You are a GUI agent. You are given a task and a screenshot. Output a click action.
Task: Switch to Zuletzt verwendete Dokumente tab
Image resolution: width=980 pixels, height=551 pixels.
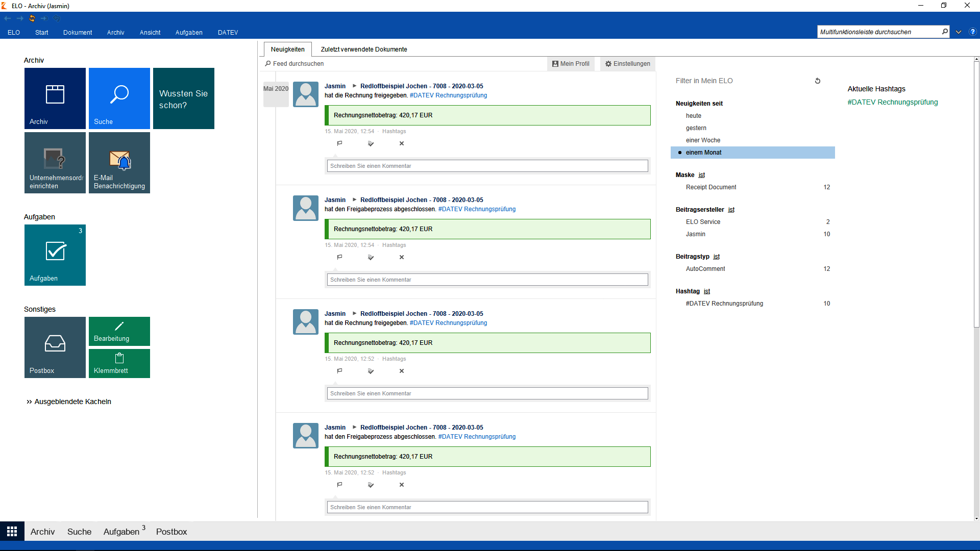(364, 49)
